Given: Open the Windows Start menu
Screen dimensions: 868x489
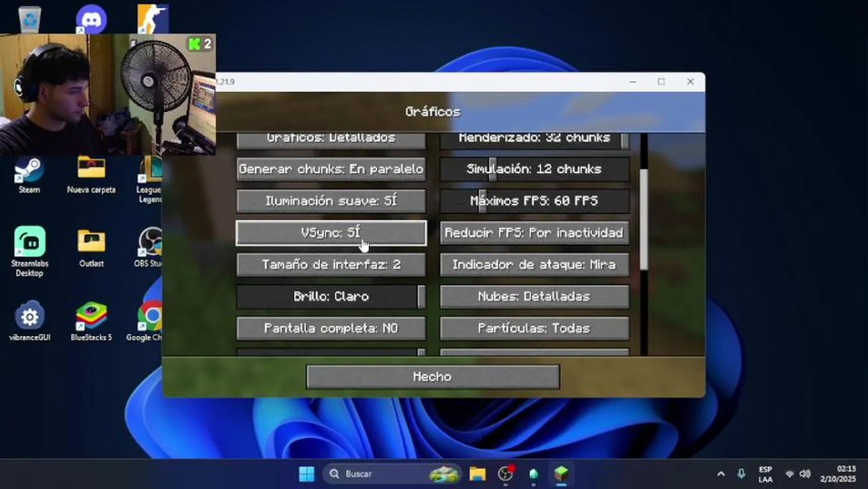Looking at the screenshot, I should coord(307,473).
